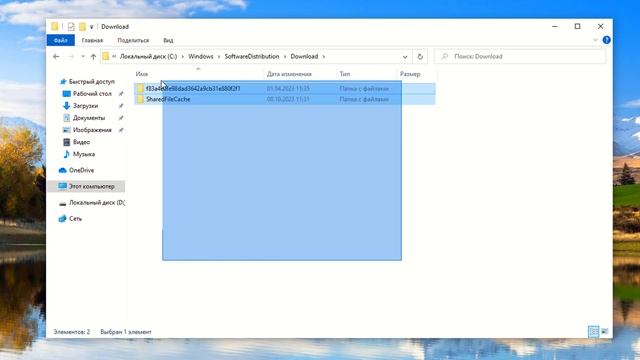This screenshot has width=640, height=360.
Task: Sort by the Размер column header
Action: pyautogui.click(x=410, y=74)
